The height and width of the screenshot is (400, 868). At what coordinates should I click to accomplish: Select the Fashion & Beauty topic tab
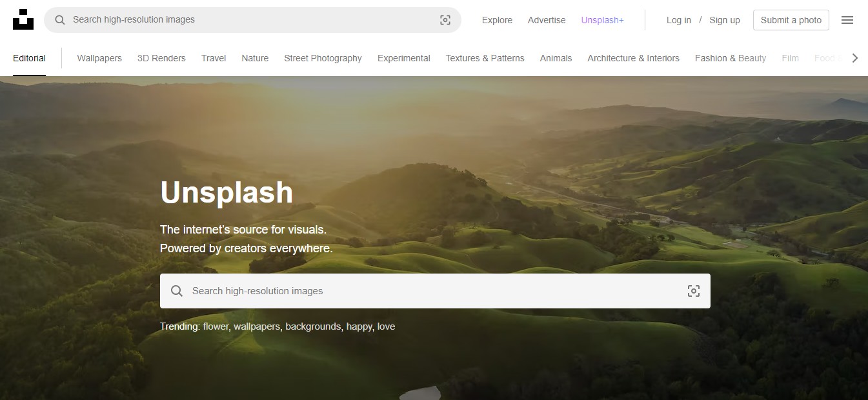(x=731, y=58)
